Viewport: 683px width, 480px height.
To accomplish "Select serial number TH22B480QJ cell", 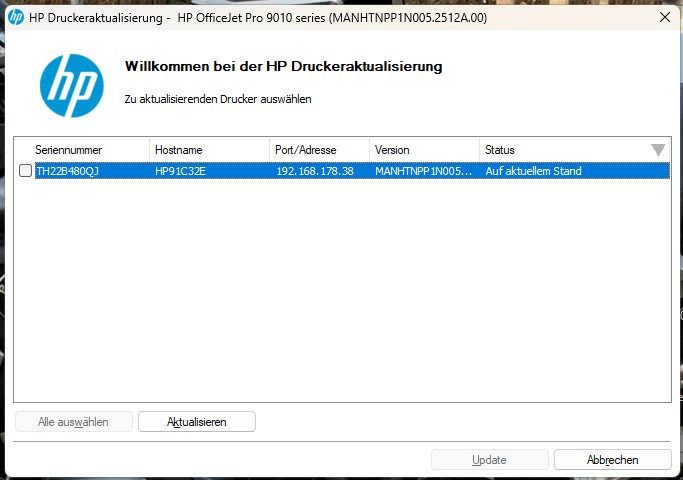I will coord(68,171).
